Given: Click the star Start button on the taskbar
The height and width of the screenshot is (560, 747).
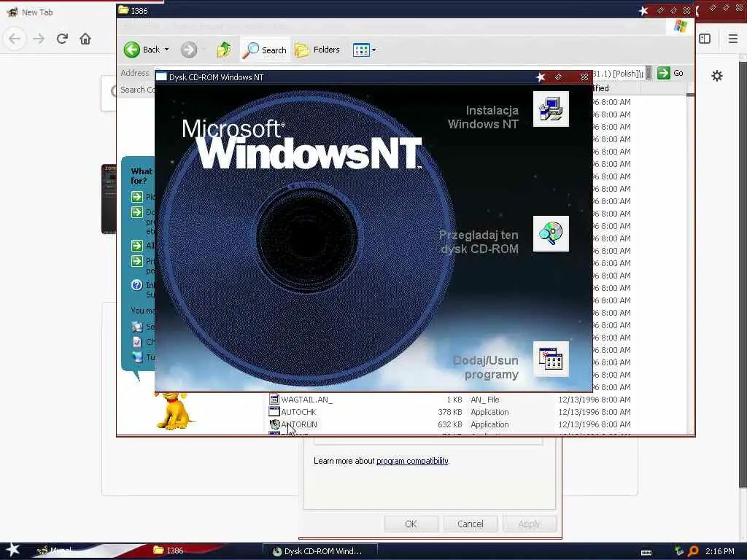Looking at the screenshot, I should [x=13, y=550].
